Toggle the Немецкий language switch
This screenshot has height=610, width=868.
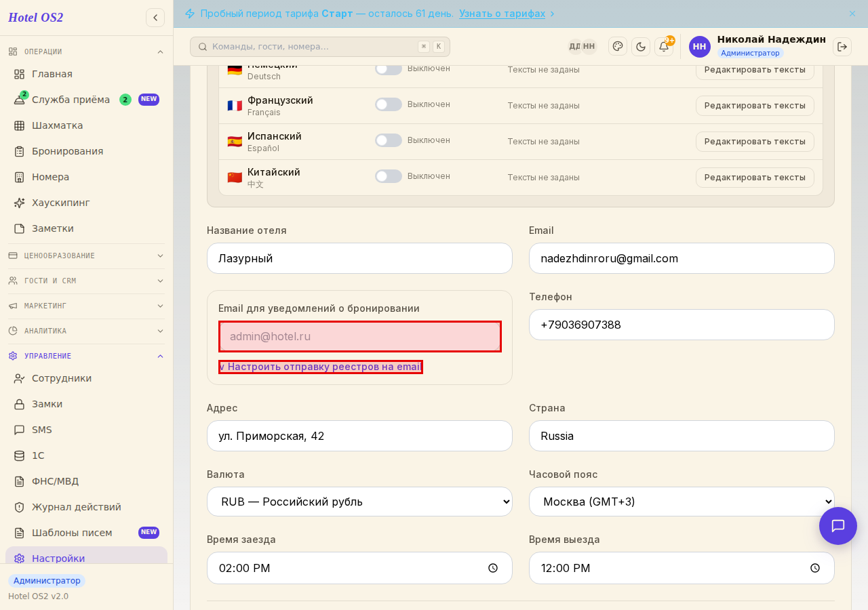click(389, 68)
